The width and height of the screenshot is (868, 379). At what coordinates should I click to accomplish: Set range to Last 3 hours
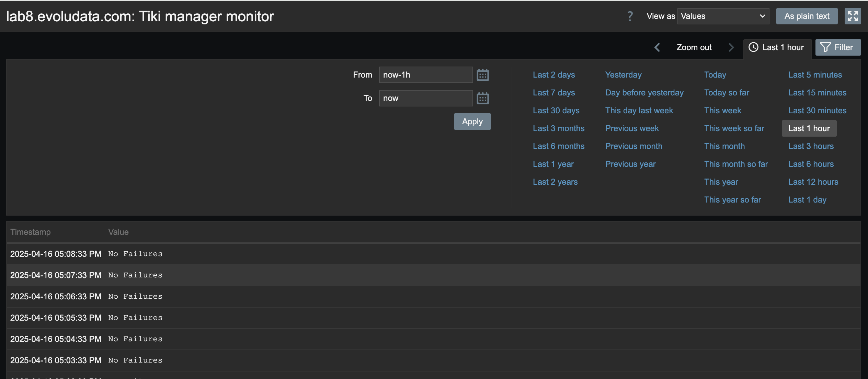click(811, 146)
